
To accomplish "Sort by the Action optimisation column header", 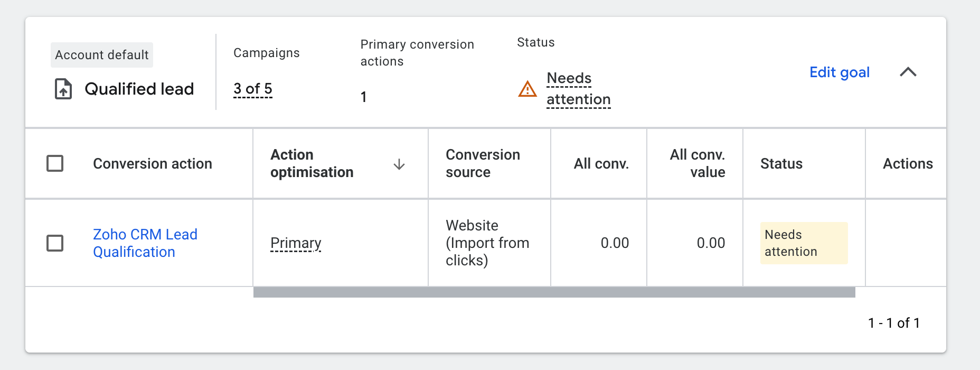I will 312,163.
